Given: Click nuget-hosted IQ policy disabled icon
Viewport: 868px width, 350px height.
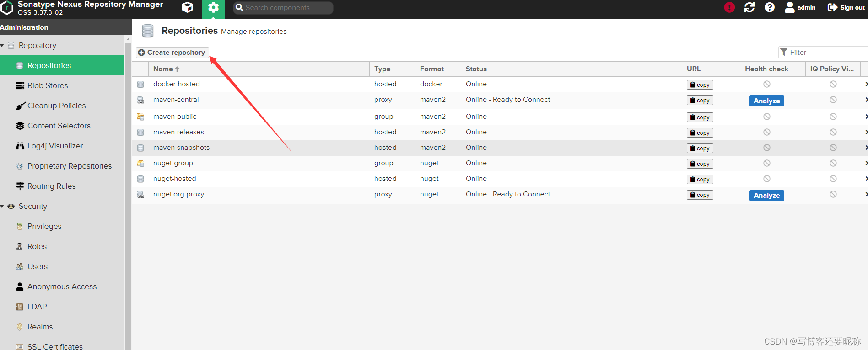Looking at the screenshot, I should (833, 179).
